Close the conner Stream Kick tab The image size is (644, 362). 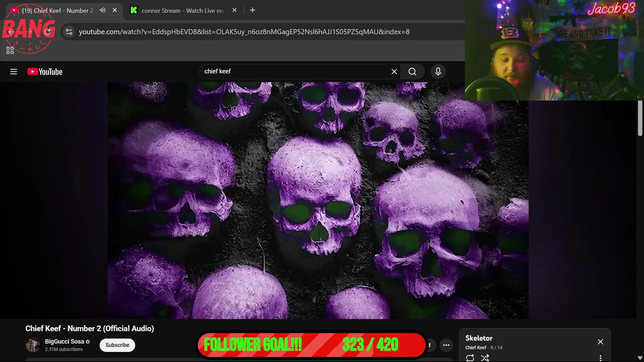[x=235, y=10]
